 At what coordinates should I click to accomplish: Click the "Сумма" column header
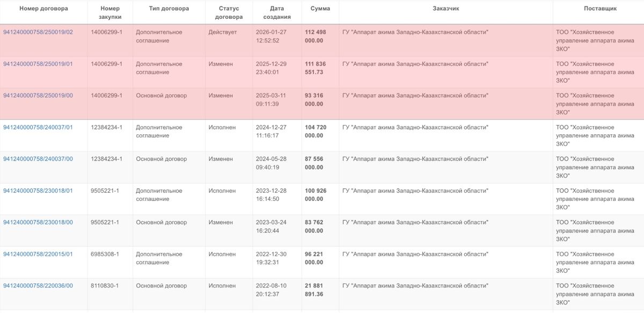[x=320, y=9]
